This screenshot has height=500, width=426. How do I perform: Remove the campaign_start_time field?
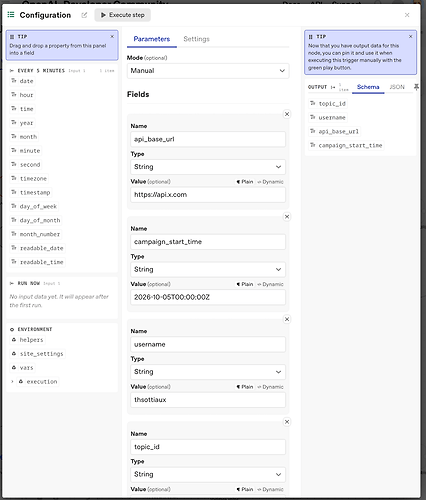pos(287,217)
